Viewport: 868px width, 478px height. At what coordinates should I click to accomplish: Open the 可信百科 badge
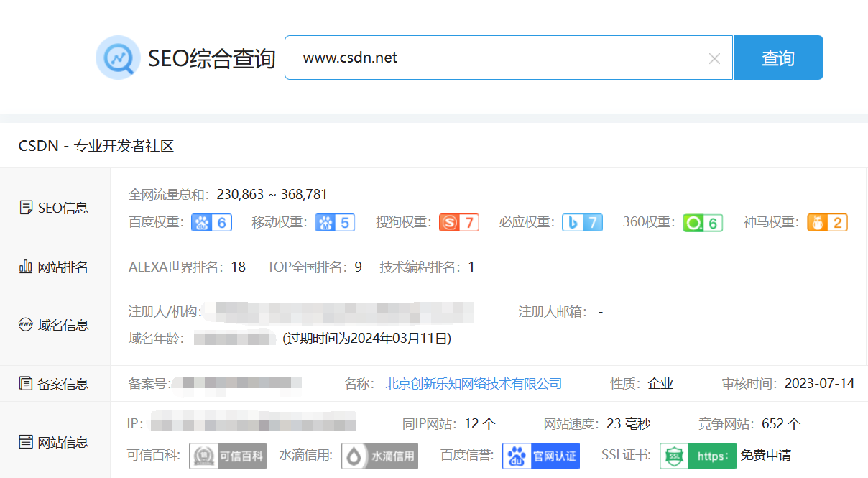pos(228,456)
